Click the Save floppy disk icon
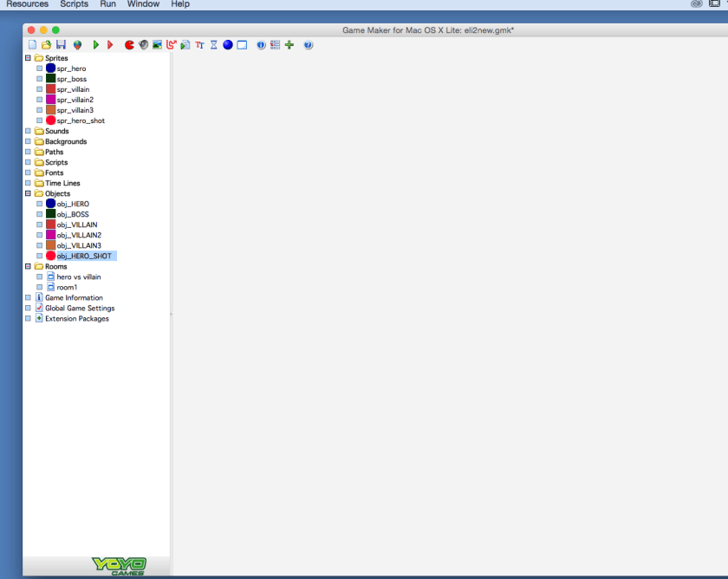The height and width of the screenshot is (579, 728). [x=61, y=45]
